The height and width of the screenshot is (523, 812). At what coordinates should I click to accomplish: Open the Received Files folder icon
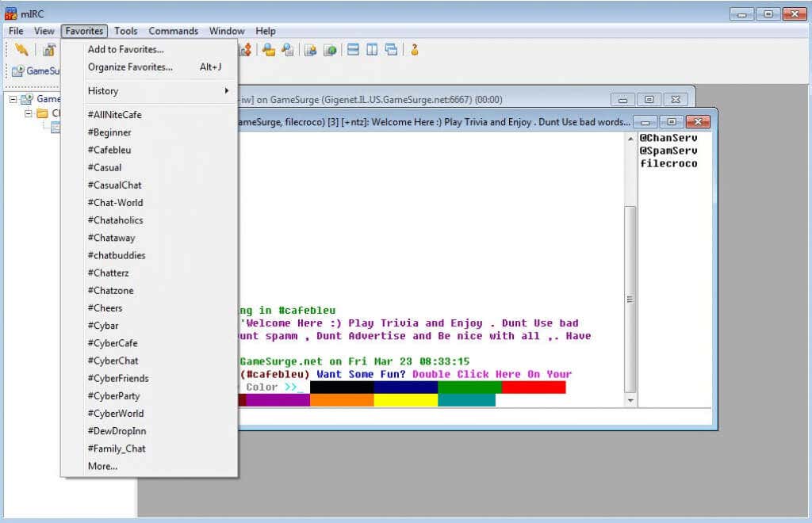pyautogui.click(x=269, y=50)
